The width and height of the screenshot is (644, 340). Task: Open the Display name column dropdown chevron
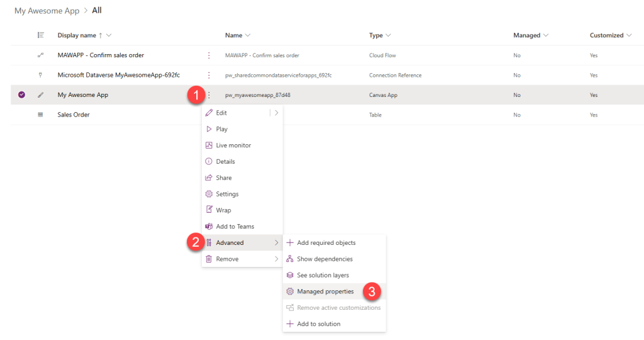[109, 35]
